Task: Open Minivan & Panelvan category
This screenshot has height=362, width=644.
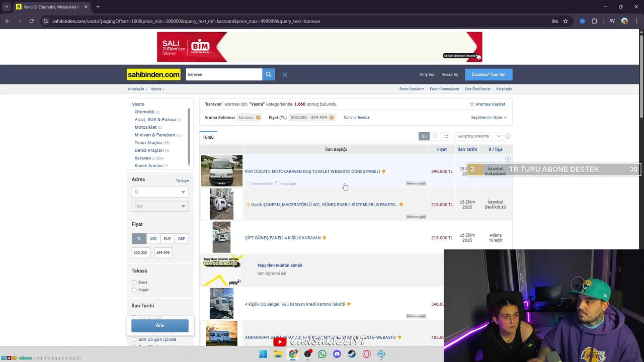Action: 155,135
